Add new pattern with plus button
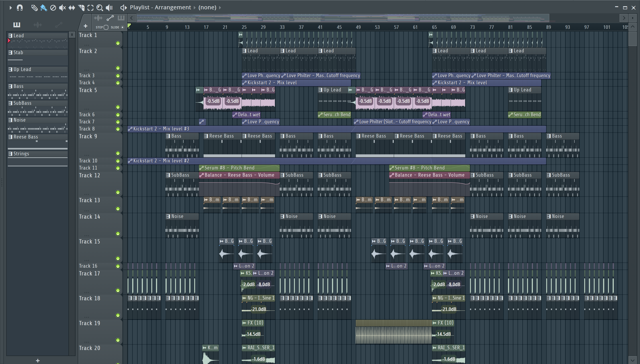Image resolution: width=640 pixels, height=364 pixels. click(38, 360)
